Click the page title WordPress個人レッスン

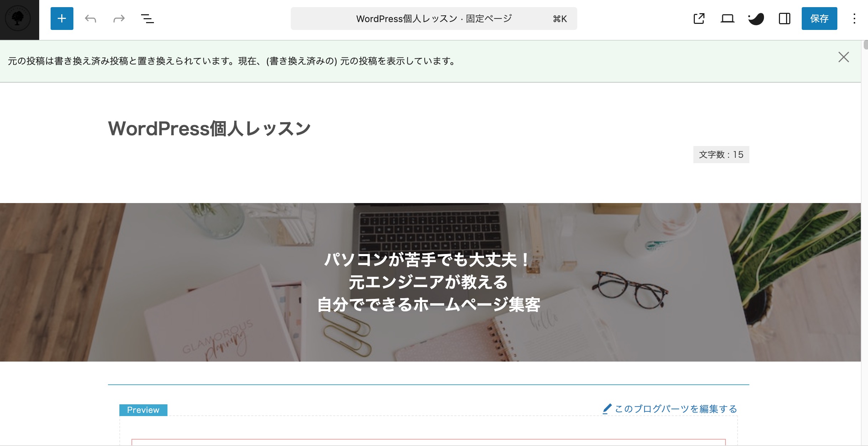tap(210, 129)
